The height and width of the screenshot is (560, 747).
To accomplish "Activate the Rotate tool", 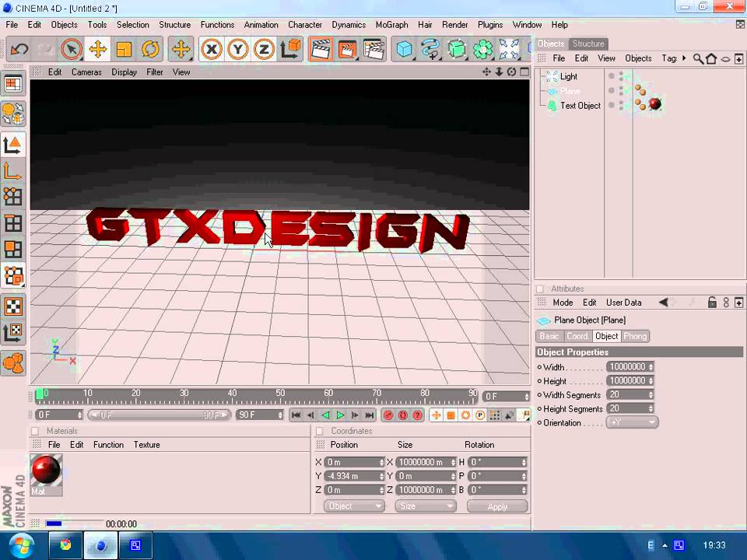I will (x=150, y=49).
